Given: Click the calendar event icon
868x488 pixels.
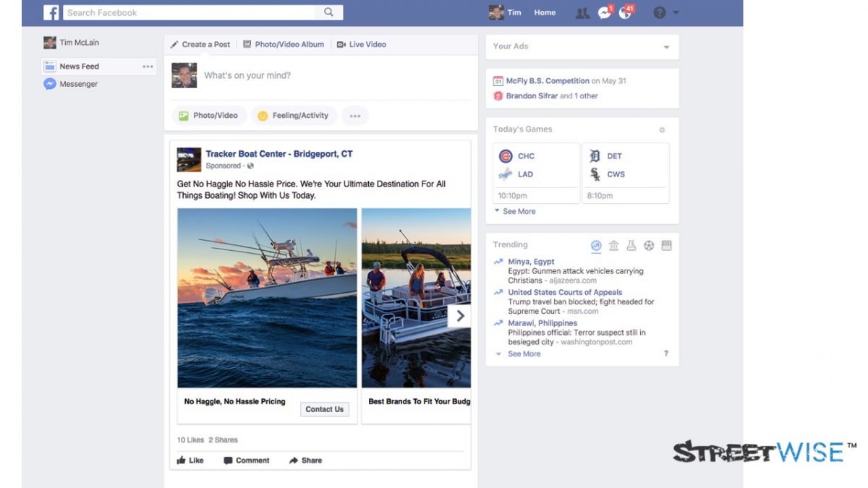Looking at the screenshot, I should pyautogui.click(x=498, y=81).
